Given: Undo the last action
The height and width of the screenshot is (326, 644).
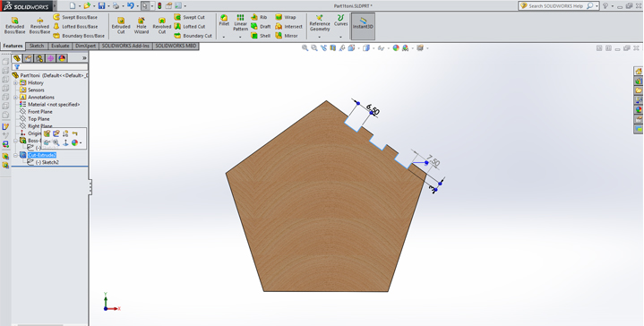Looking at the screenshot, I should (130, 5).
